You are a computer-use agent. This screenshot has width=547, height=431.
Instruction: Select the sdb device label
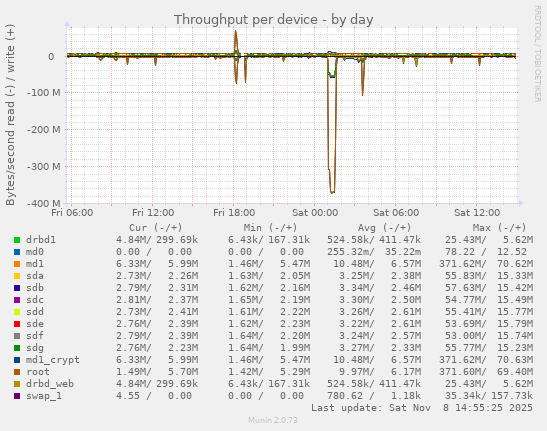click(x=35, y=288)
